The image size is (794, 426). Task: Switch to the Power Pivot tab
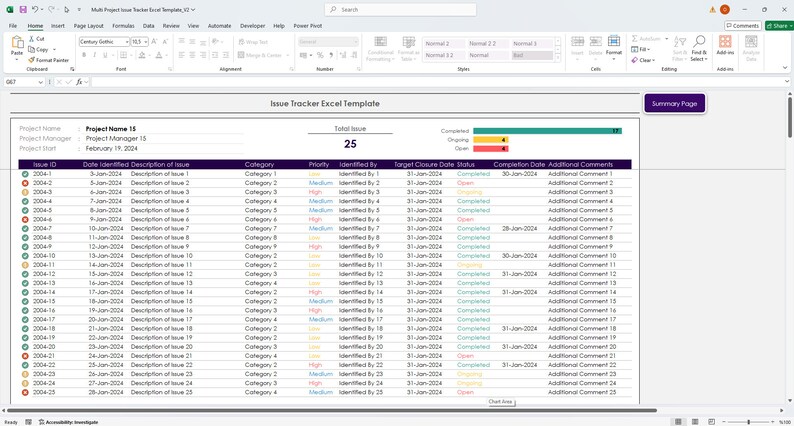click(308, 26)
